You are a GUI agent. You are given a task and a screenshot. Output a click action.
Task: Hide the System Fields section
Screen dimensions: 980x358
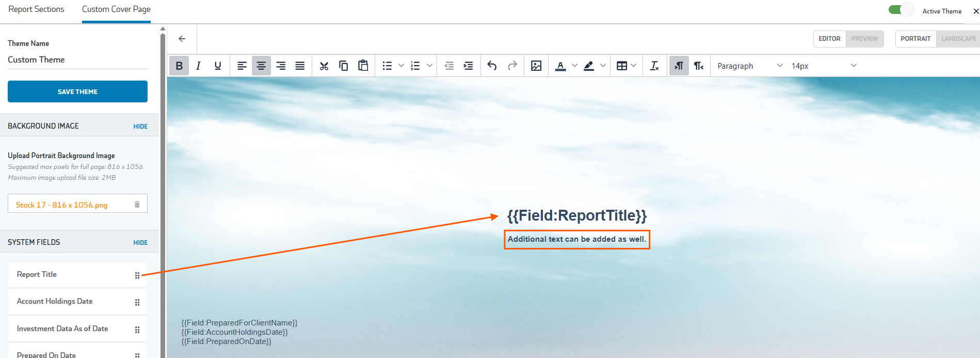(140, 243)
